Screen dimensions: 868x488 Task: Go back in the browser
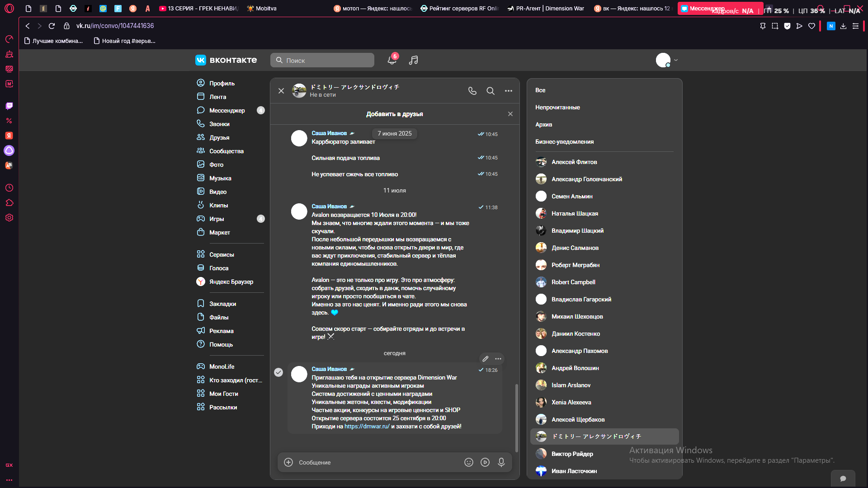(x=28, y=26)
